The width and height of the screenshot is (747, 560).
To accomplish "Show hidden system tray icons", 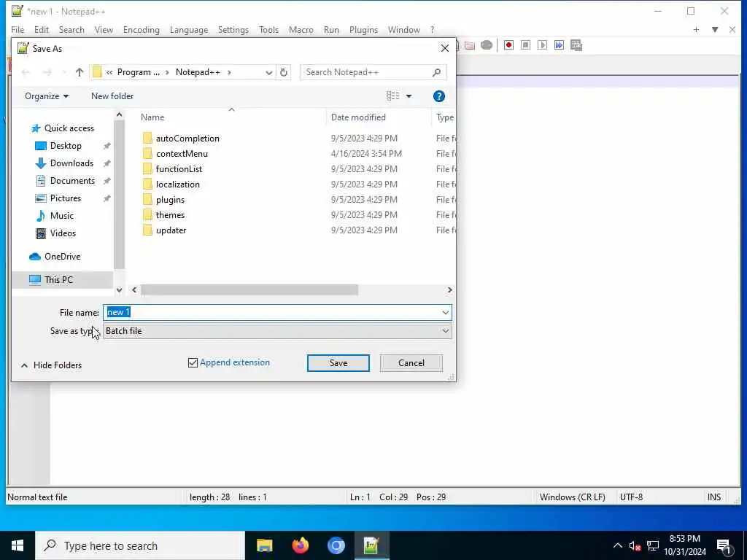I will click(617, 545).
